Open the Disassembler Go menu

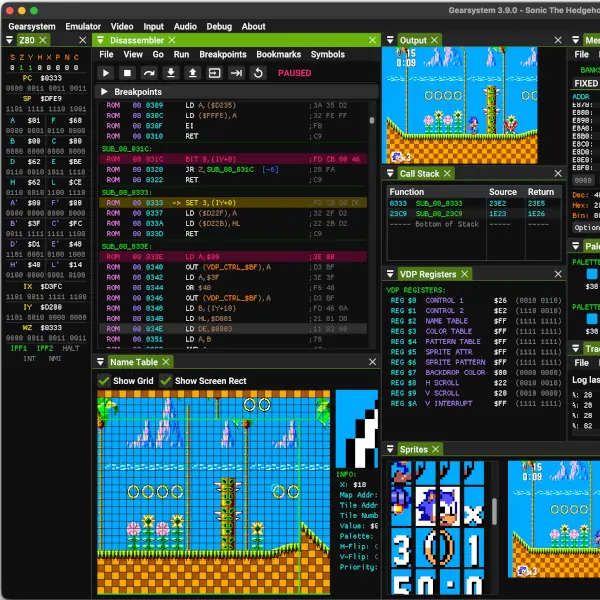point(158,54)
